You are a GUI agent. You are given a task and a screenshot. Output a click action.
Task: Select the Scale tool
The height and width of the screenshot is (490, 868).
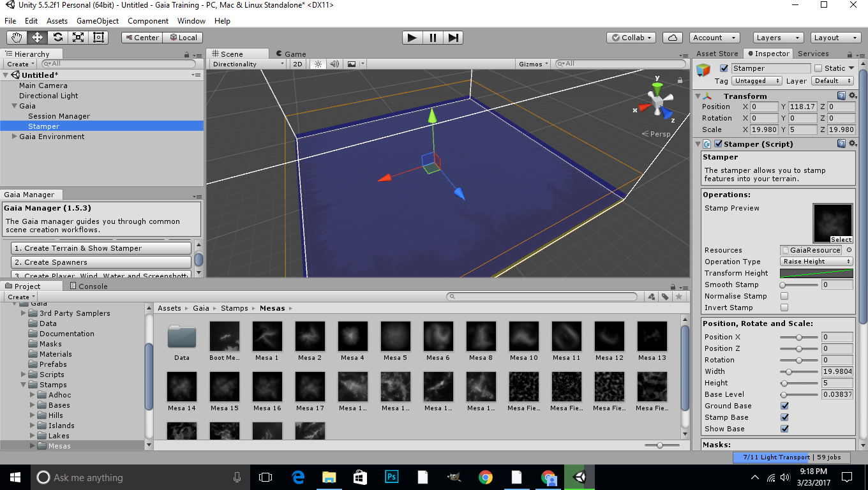click(x=78, y=38)
